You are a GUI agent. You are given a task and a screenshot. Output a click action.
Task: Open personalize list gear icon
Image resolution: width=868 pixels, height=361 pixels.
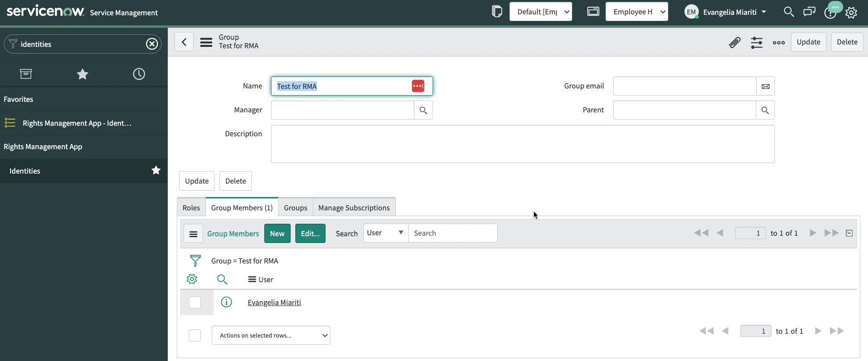coord(192,279)
